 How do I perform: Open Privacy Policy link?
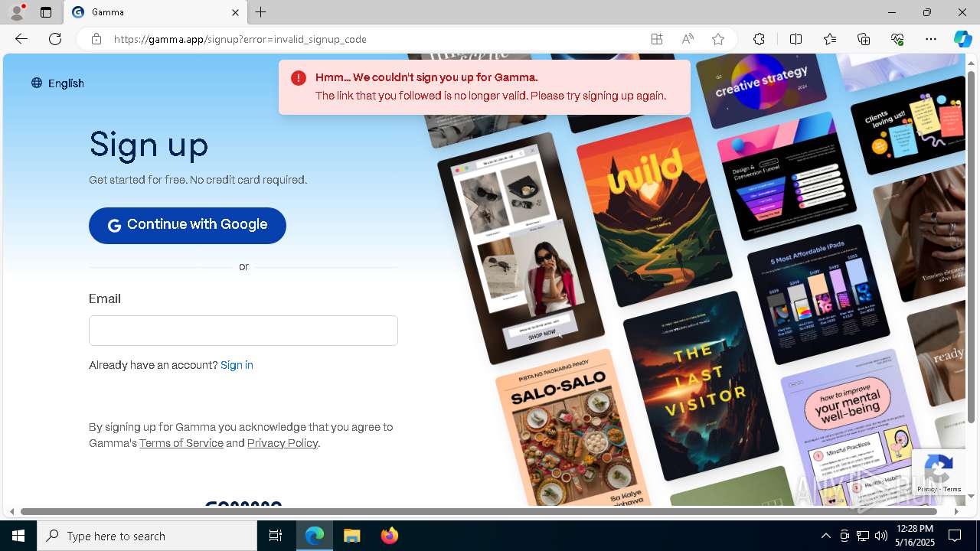coord(283,443)
